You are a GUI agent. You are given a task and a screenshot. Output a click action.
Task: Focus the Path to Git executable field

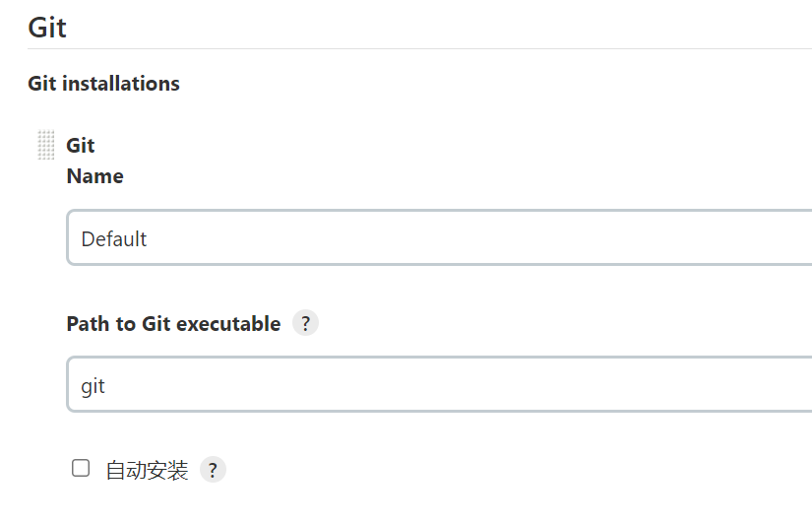(x=439, y=384)
